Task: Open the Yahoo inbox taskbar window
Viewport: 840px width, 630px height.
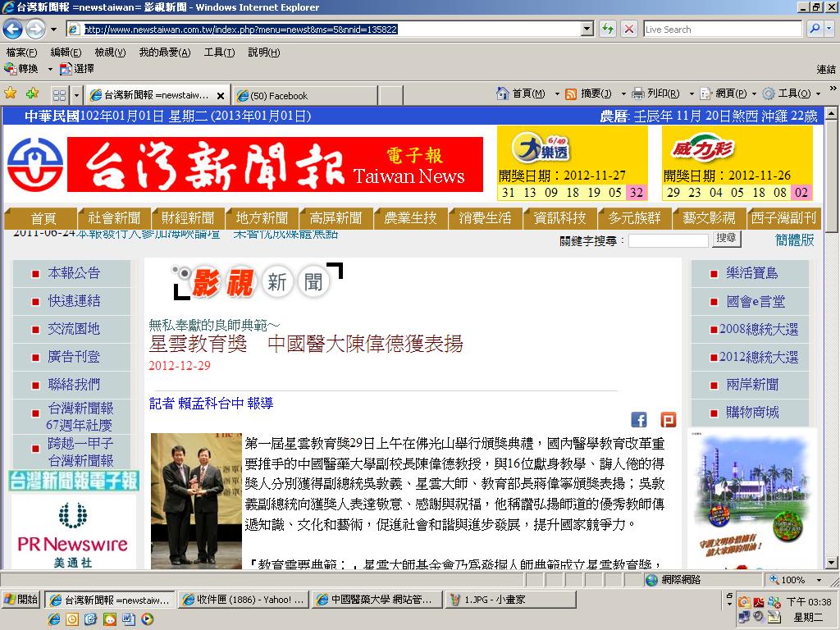Action: point(243,600)
